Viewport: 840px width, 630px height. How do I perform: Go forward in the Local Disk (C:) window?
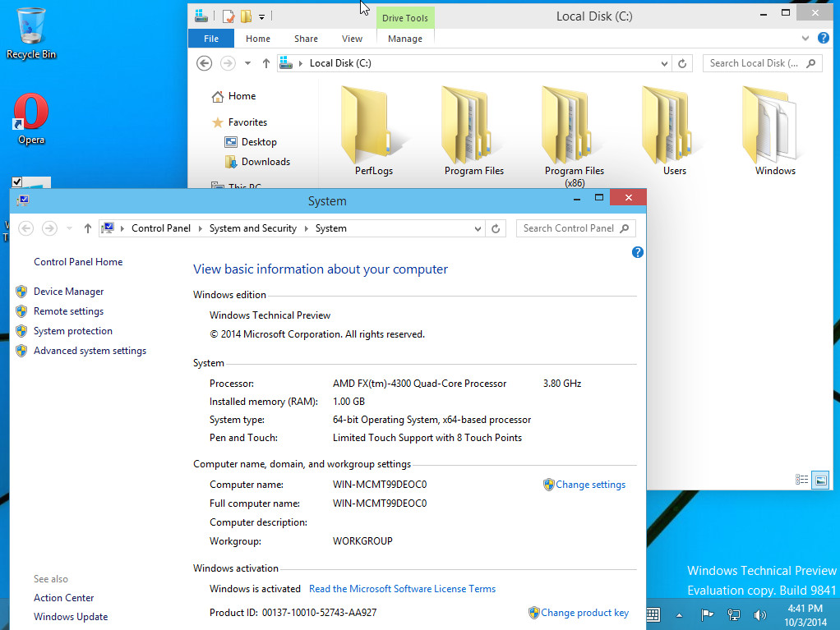[x=228, y=63]
